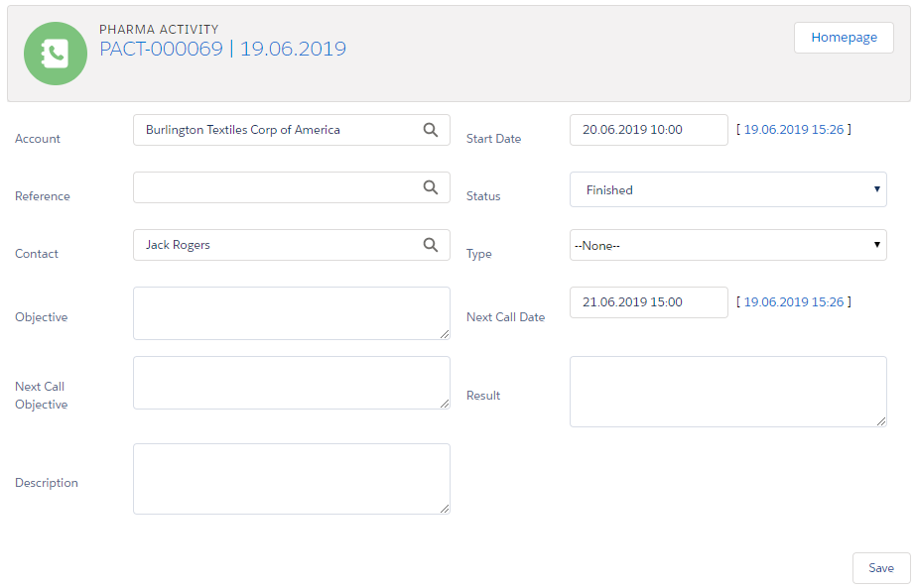Select the Contact field showing Jack Rogers
Viewport: 915px width, 588px height.
tap(278, 245)
